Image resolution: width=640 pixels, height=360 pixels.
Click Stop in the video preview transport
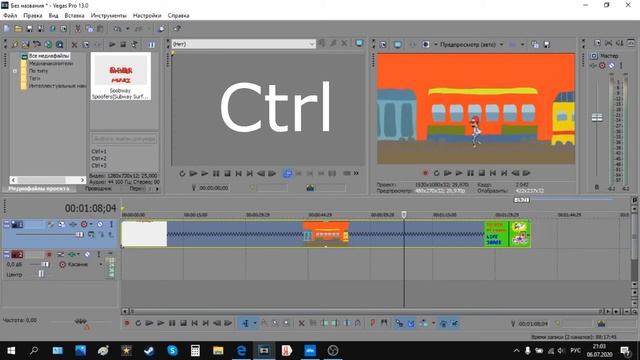482,173
